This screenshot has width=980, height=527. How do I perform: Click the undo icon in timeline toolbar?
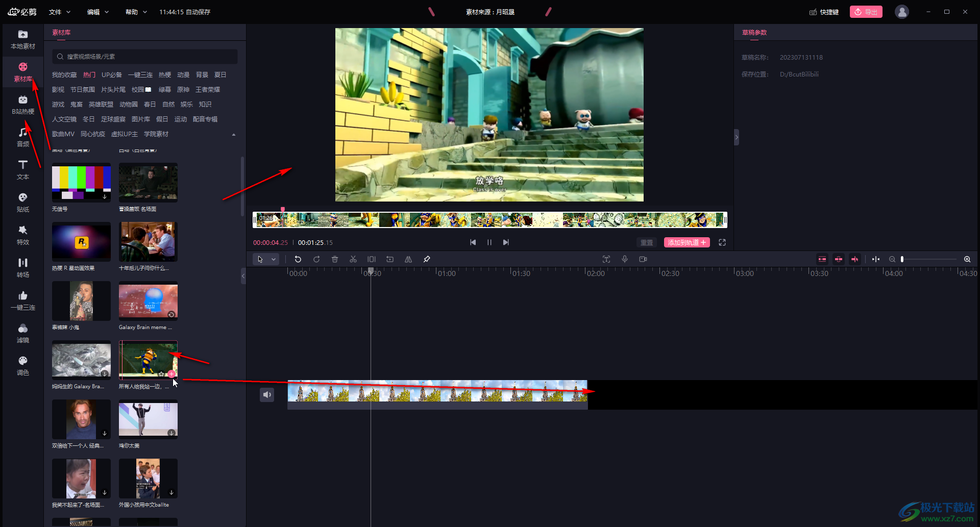coord(298,259)
